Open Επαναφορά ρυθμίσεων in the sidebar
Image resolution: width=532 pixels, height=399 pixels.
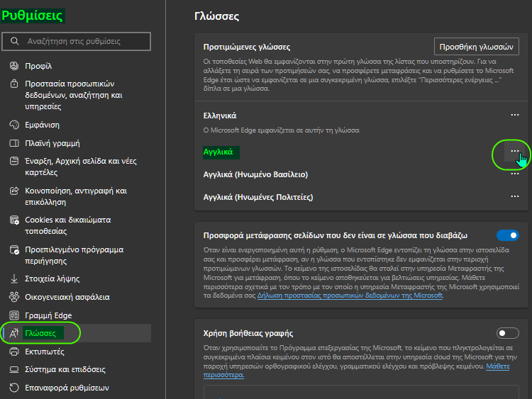pyautogui.click(x=67, y=388)
